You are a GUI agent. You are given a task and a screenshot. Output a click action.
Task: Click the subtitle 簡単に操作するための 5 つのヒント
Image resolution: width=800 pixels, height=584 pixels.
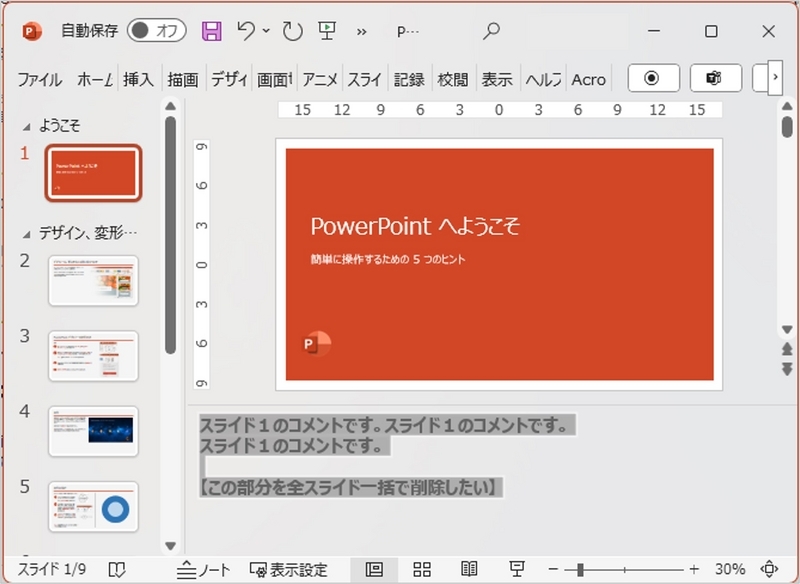click(388, 259)
